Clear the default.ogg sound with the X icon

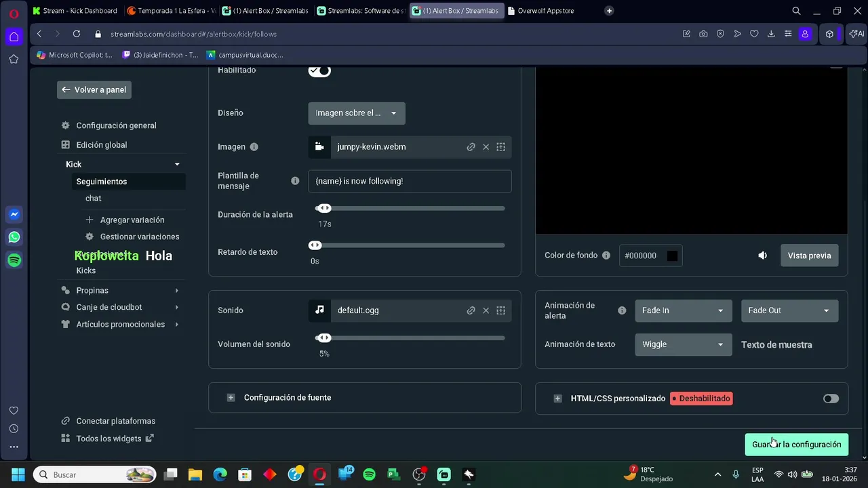[486, 310]
